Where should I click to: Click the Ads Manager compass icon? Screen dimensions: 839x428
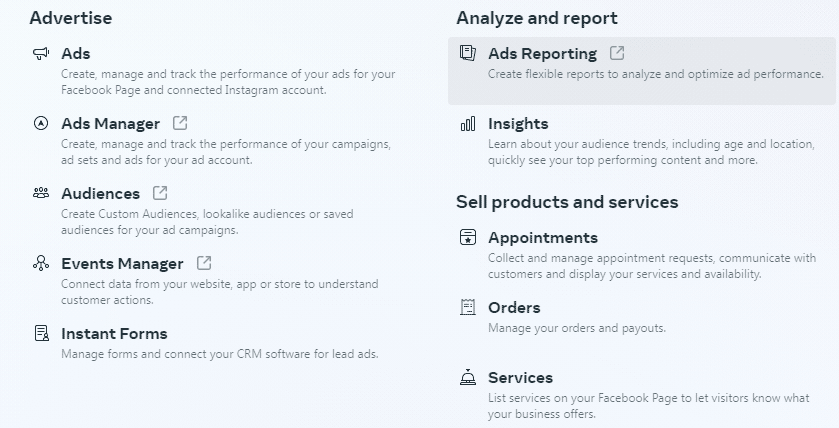(x=41, y=124)
